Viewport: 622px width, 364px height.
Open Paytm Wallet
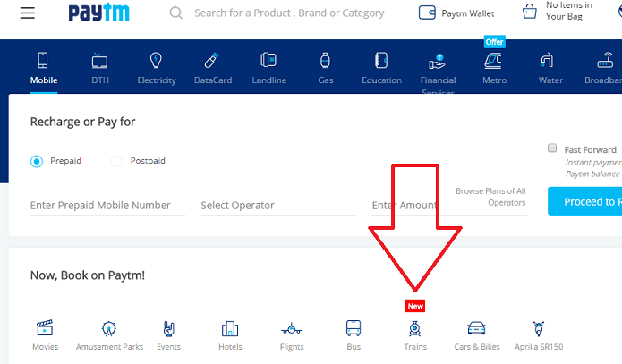(456, 13)
